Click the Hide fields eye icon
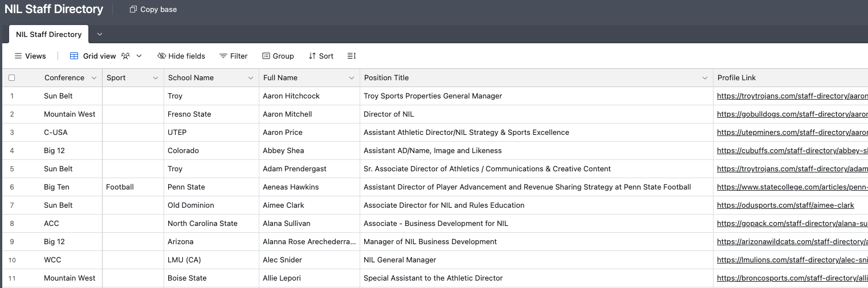The width and height of the screenshot is (868, 288). point(162,56)
